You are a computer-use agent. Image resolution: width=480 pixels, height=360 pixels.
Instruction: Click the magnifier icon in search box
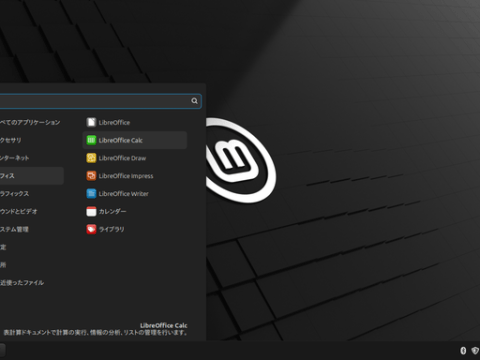click(195, 101)
